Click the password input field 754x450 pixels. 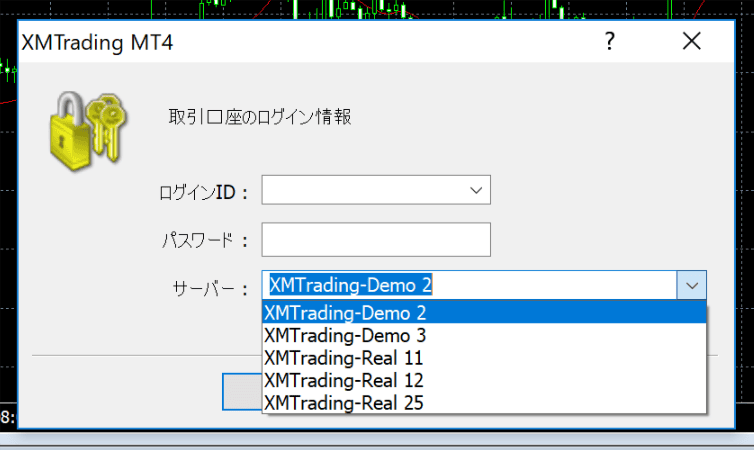tap(376, 239)
